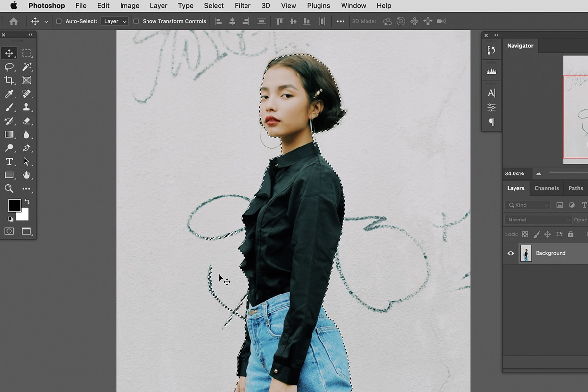Activate the Crop tool

coord(9,80)
